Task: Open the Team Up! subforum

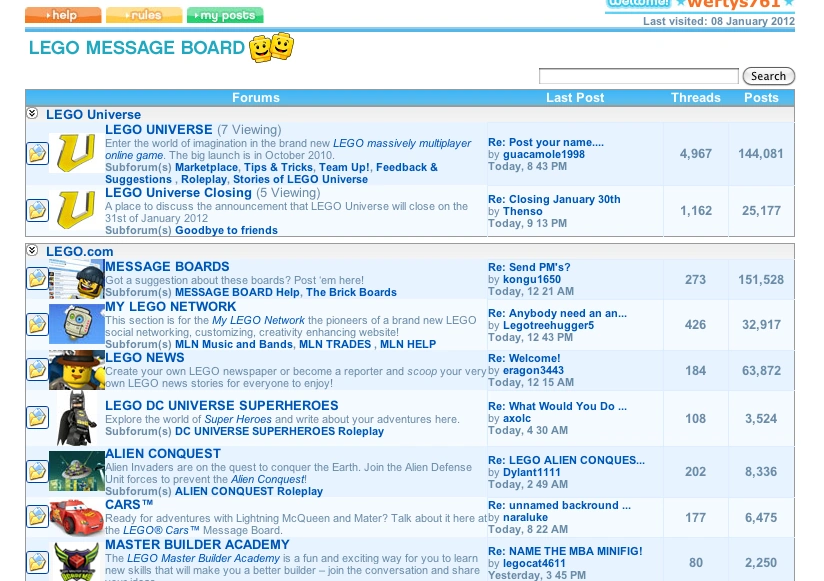Action: tap(344, 167)
